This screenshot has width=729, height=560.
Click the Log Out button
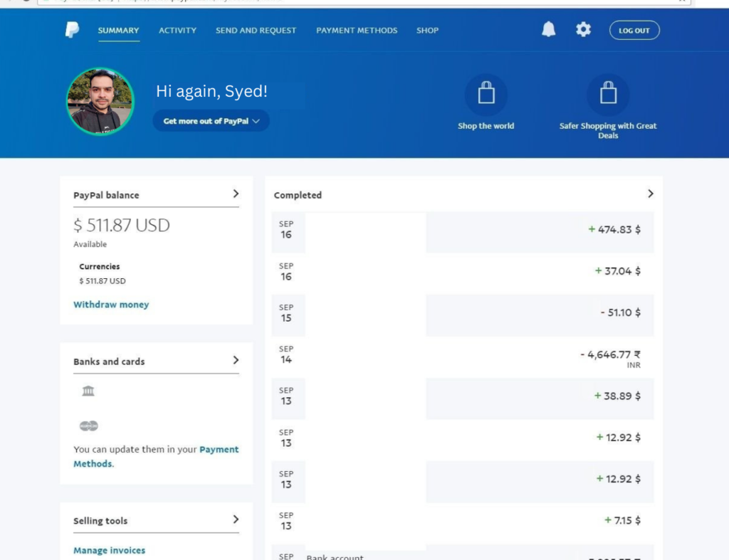634,30
